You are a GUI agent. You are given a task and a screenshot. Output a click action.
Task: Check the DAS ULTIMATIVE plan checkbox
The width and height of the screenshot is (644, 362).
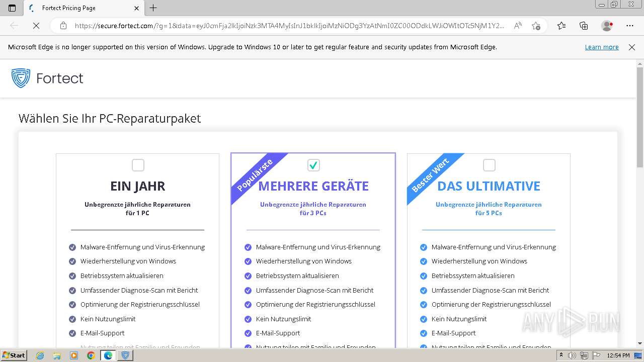pos(489,165)
